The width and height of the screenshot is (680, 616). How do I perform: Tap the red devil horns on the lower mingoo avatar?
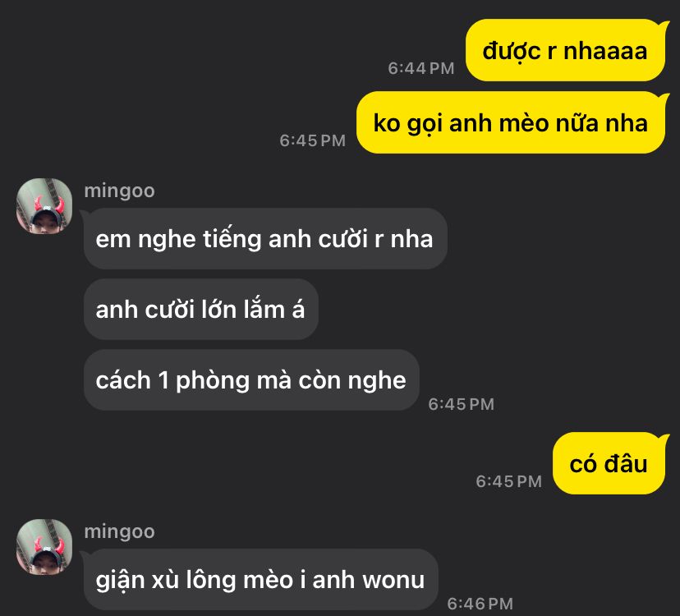49,545
